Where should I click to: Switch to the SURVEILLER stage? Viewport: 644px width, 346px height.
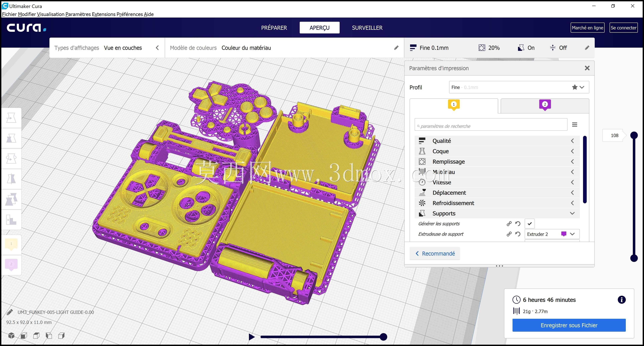click(x=367, y=28)
